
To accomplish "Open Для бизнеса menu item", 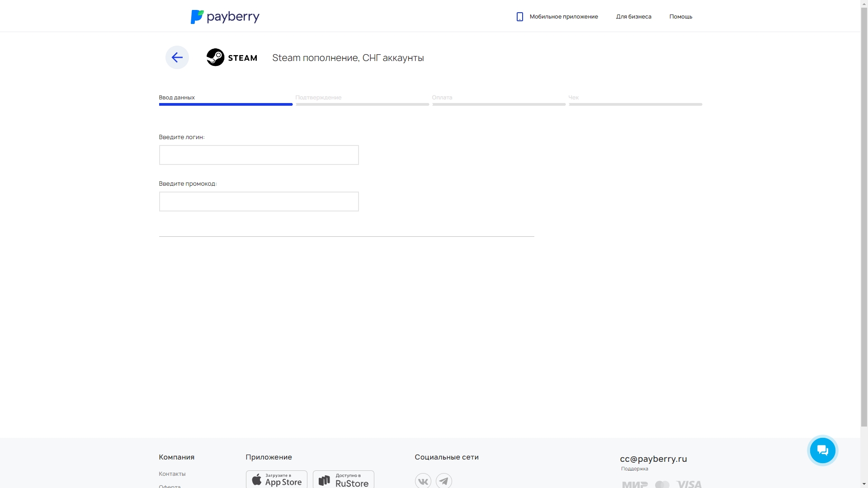I will [x=633, y=17].
